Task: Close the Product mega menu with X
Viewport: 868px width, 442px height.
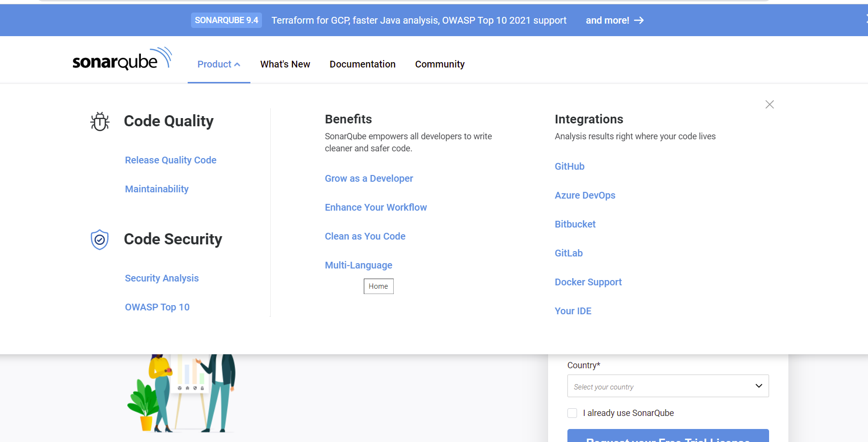Action: pyautogui.click(x=769, y=105)
